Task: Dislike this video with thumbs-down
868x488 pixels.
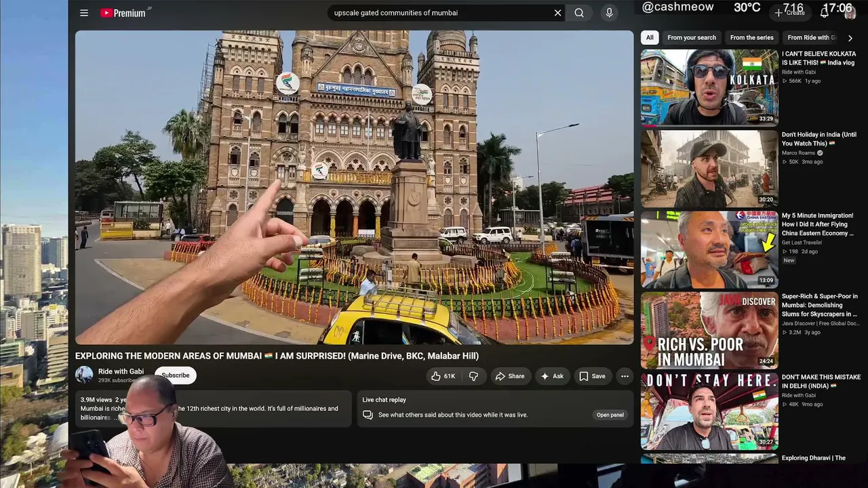Action: (x=473, y=376)
